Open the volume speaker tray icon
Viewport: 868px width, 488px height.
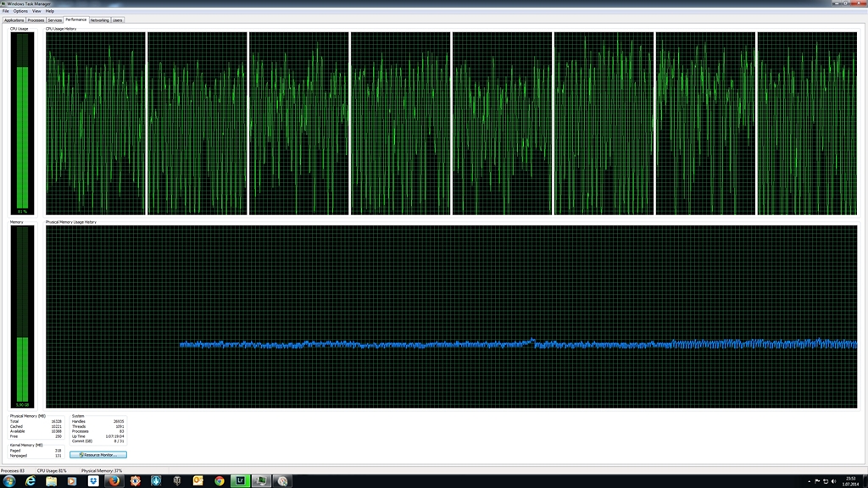[833, 481]
